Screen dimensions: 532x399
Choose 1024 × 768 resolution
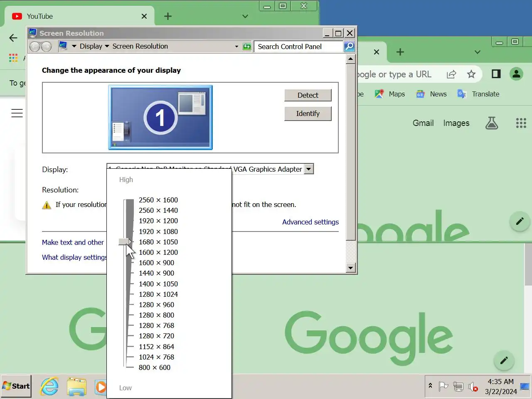point(156,357)
